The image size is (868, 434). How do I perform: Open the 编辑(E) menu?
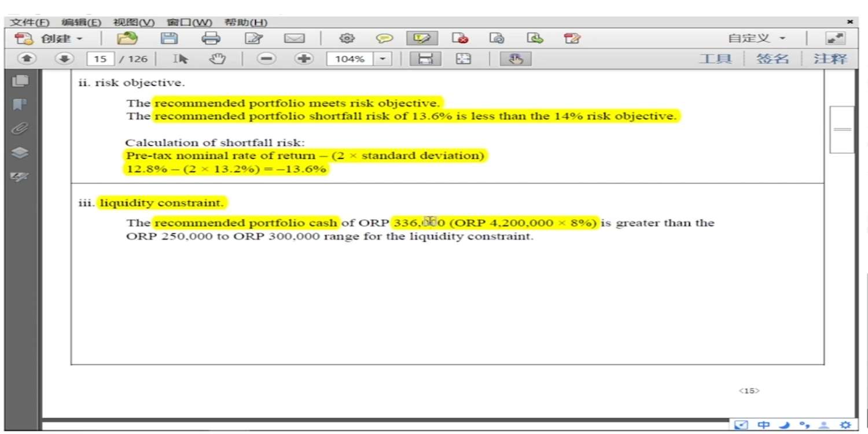click(82, 23)
